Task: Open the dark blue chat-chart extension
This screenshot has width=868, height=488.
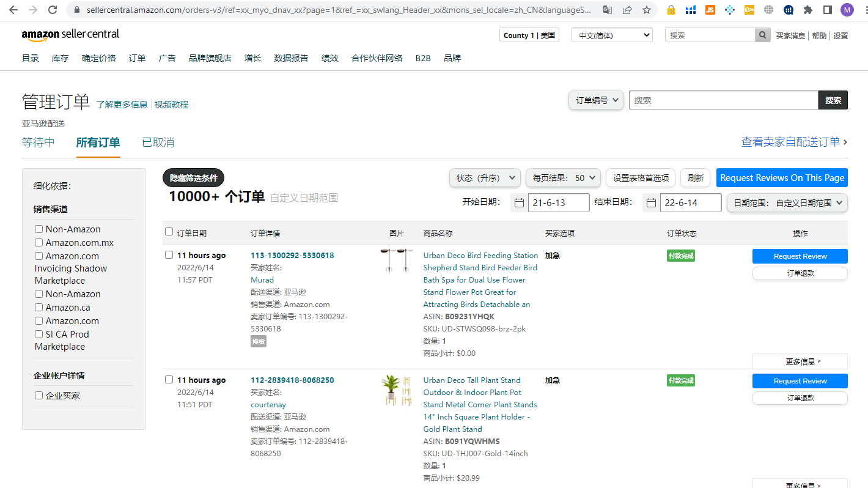Action: click(x=789, y=10)
